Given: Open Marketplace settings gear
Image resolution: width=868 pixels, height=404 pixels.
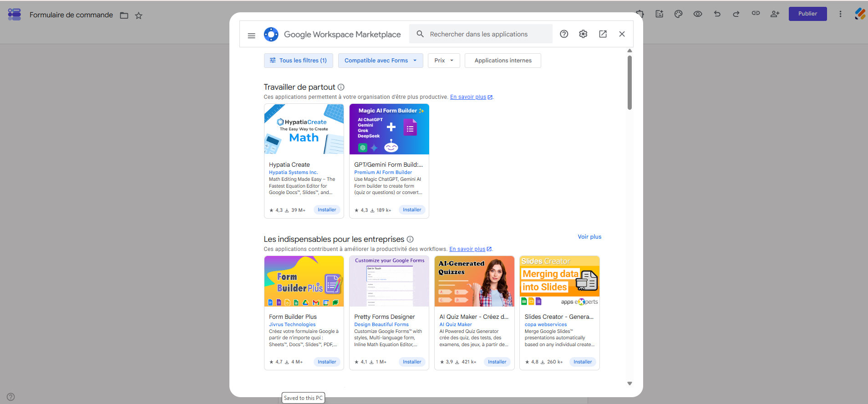Looking at the screenshot, I should point(583,34).
